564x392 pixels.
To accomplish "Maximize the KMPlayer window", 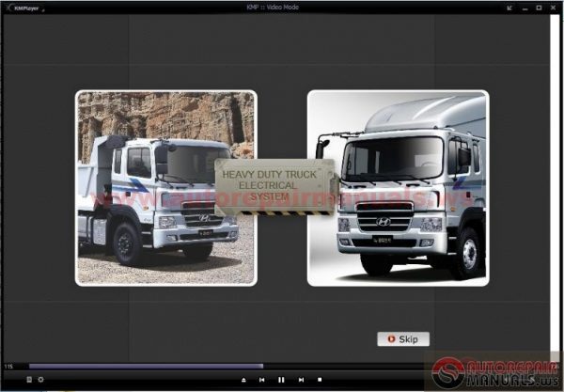I will pos(539,8).
